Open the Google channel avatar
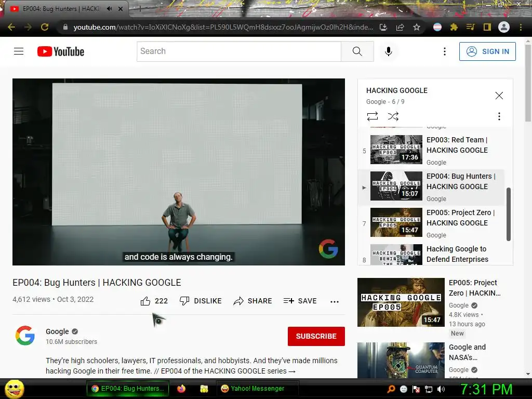 click(x=25, y=336)
